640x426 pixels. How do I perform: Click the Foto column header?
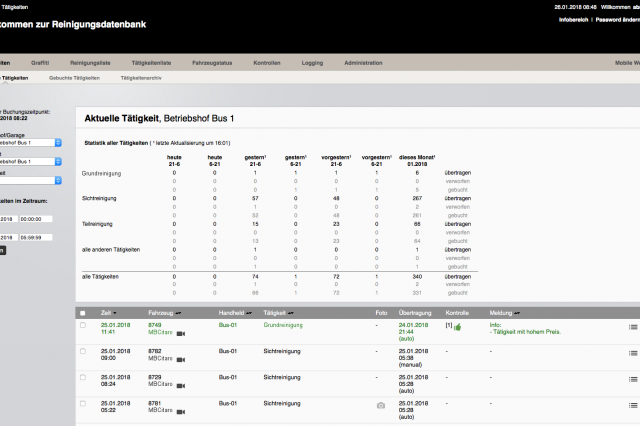pyautogui.click(x=381, y=313)
